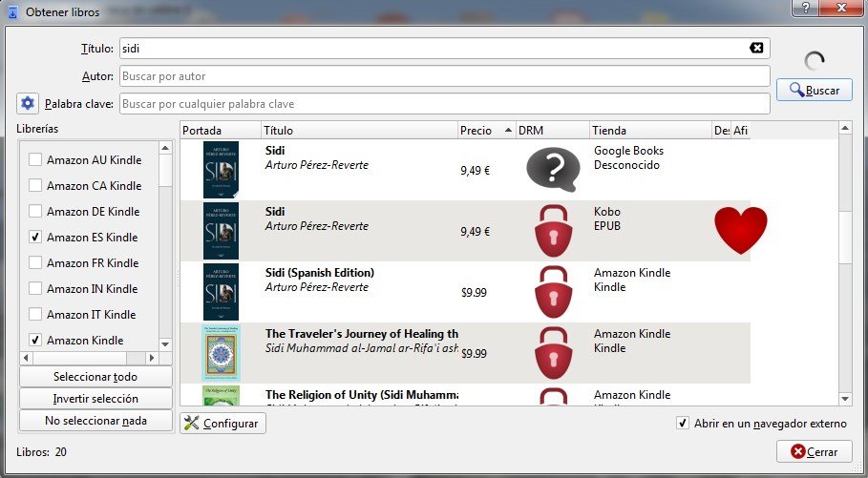Click the red padlock DRM icon for Kobo
868x478 pixels.
553,231
